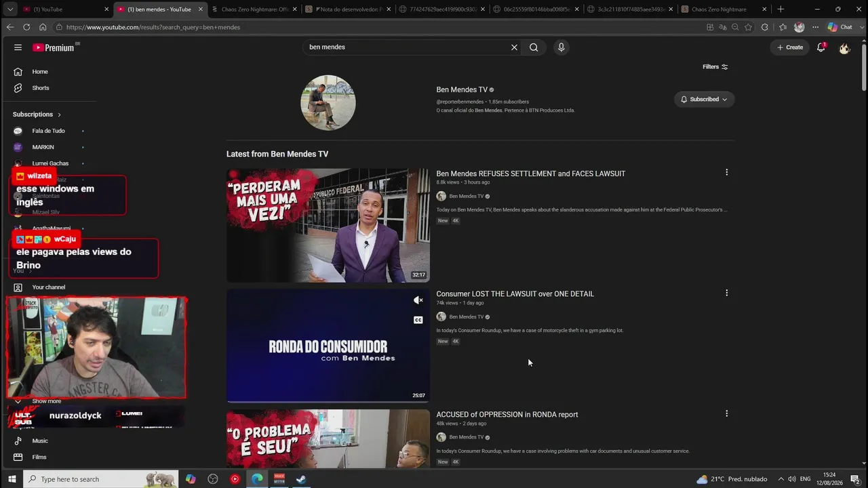Switch to the Chaos Zero Nightmare: Offi tab
This screenshot has height=488, width=868.
[254, 9]
